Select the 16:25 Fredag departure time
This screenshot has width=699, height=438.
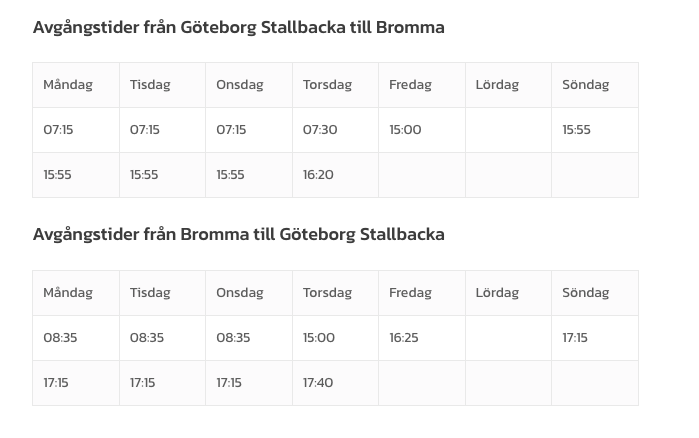(x=404, y=338)
